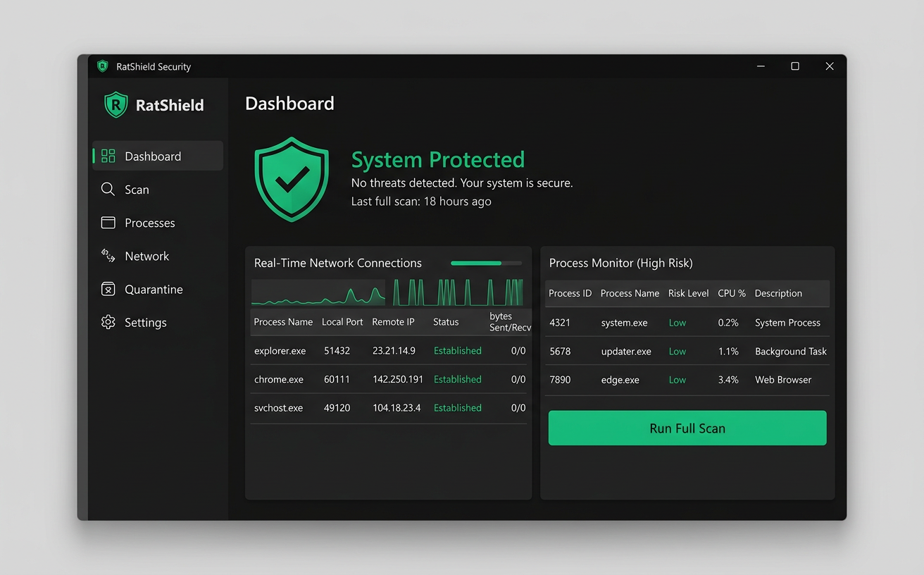
Task: Click the Local Port column header
Action: [x=342, y=321]
